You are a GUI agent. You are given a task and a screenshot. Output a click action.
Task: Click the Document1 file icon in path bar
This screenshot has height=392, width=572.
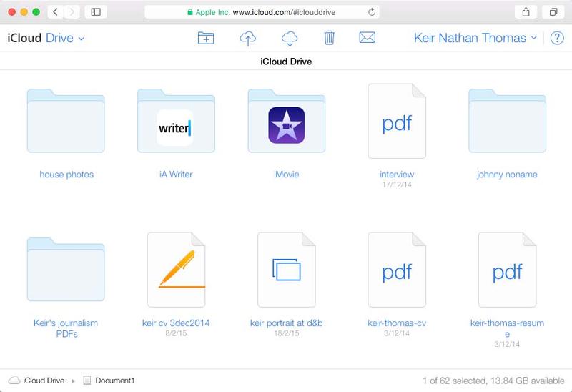pyautogui.click(x=87, y=381)
